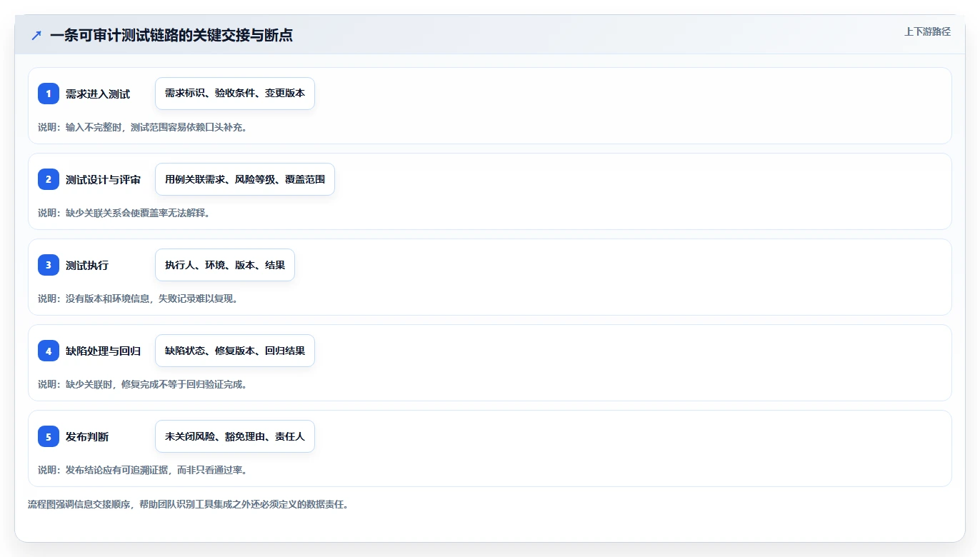Click step number badge 2
980x557 pixels.
click(x=49, y=179)
